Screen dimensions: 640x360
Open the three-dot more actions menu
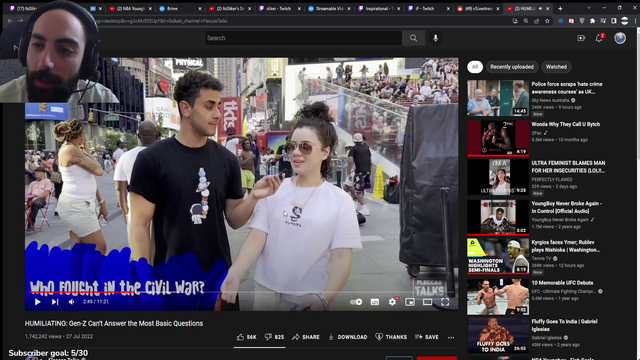[451, 337]
